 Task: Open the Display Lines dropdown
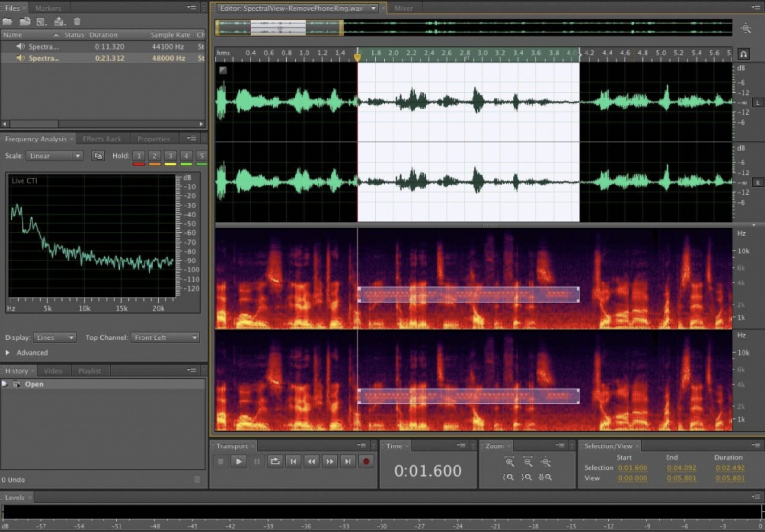point(55,337)
